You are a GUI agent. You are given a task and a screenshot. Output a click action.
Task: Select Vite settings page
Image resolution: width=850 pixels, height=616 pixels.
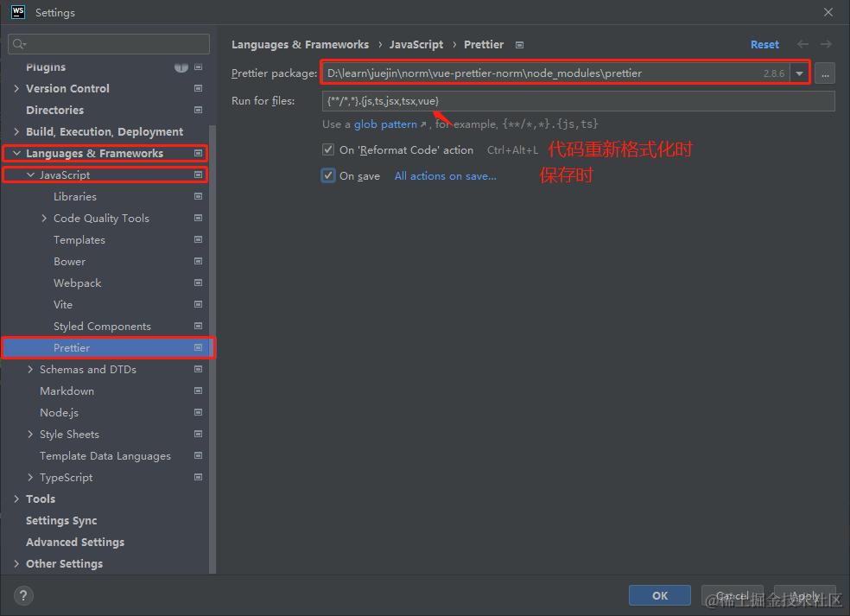[x=63, y=304]
